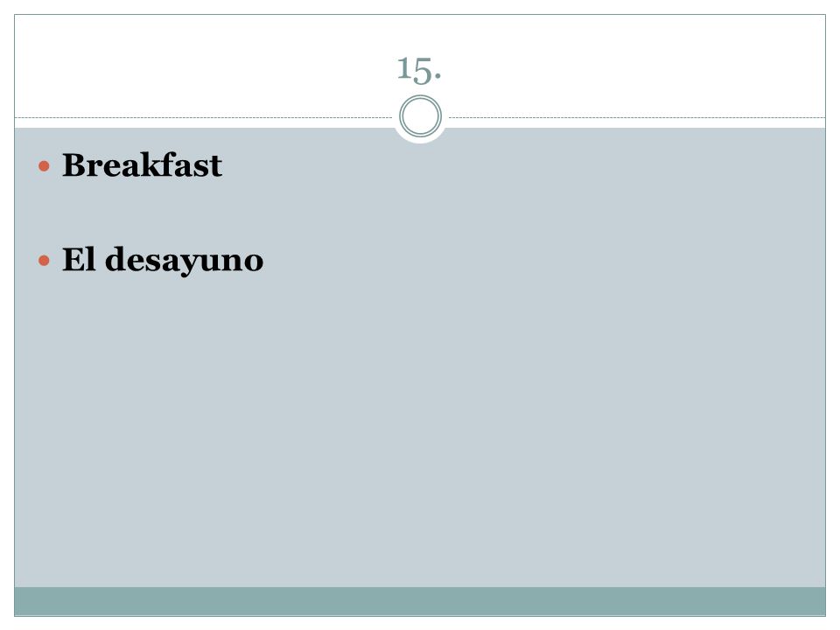
Task: Select the orange bullet beside Breakfast
Action: click(44, 166)
